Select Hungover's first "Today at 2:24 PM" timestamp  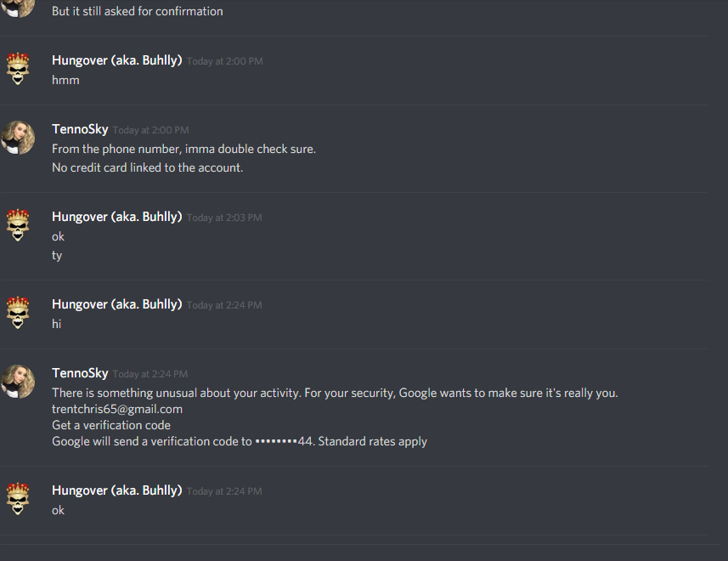[x=224, y=305]
